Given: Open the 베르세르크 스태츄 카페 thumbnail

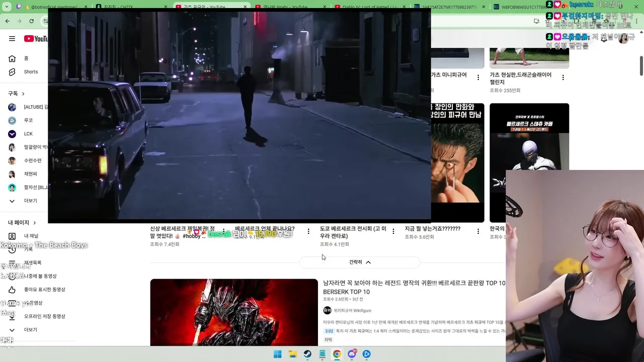Looking at the screenshot, I should pos(529,163).
